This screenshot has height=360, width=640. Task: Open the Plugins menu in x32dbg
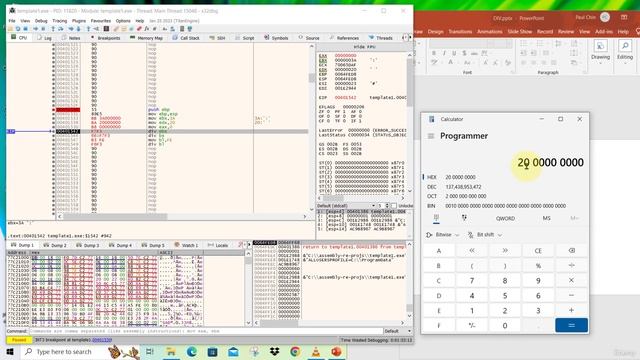79,21
